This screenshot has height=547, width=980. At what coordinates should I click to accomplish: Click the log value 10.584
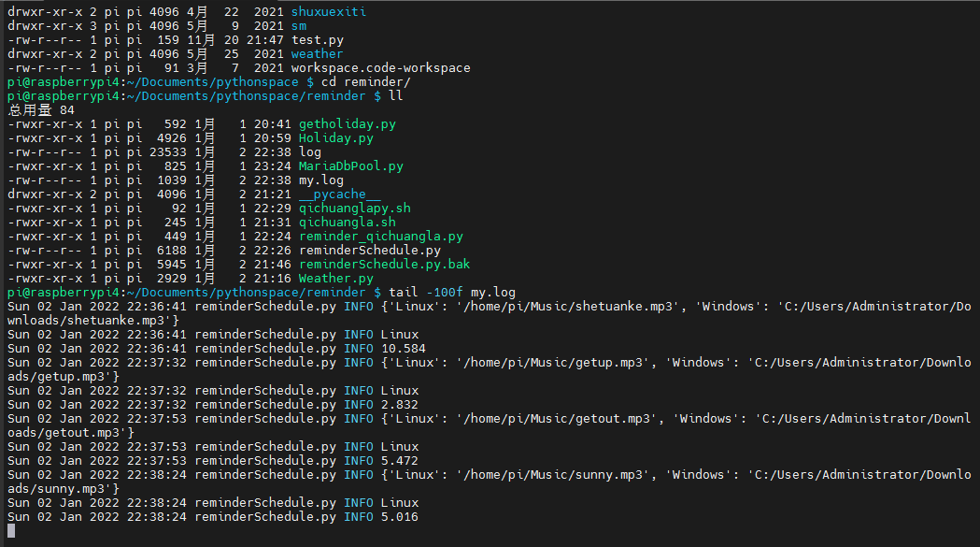[404, 349]
